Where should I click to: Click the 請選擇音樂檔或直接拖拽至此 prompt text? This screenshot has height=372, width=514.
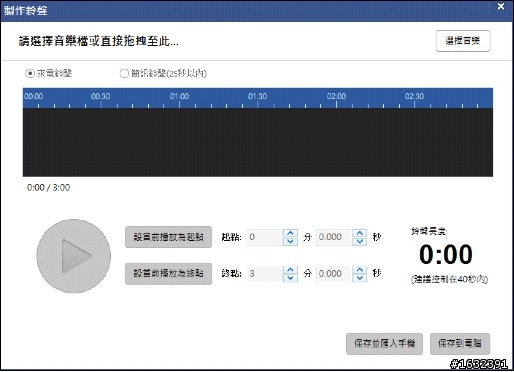coord(99,41)
